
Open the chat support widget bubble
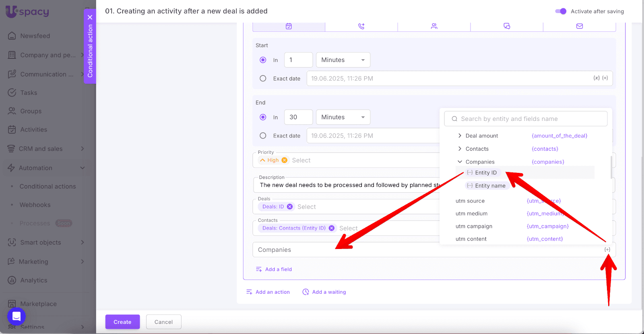pyautogui.click(x=17, y=316)
